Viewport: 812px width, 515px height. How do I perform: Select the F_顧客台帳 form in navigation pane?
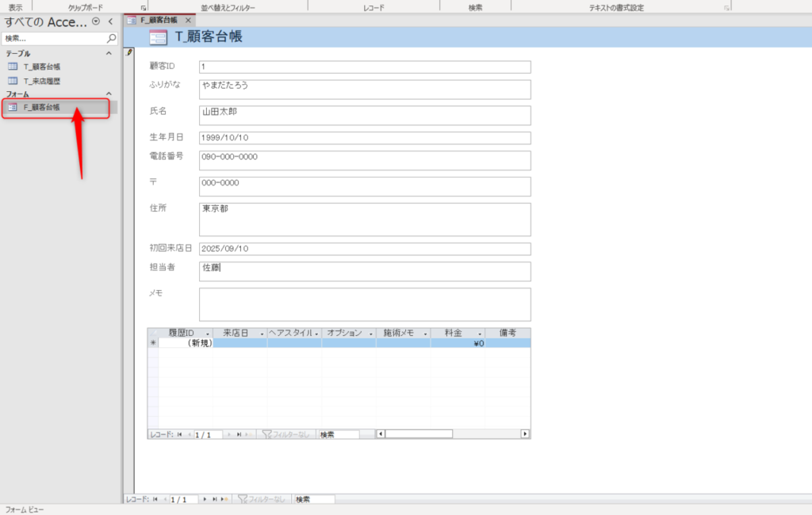[41, 107]
